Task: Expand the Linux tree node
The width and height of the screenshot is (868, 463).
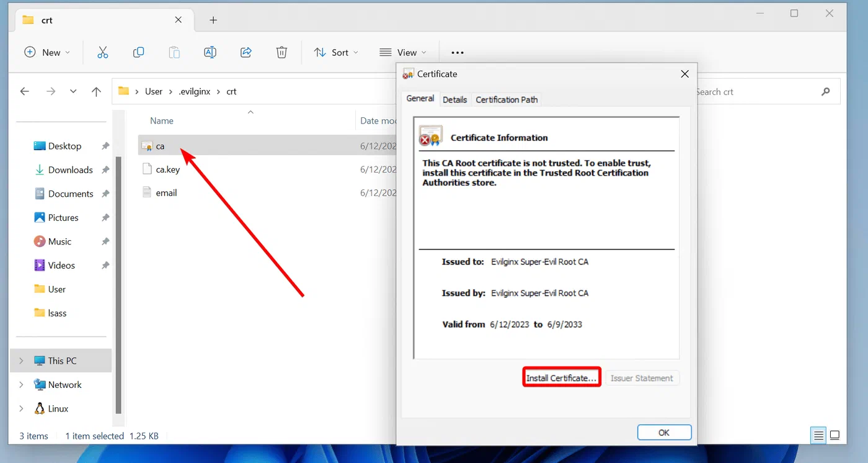Action: click(21, 408)
